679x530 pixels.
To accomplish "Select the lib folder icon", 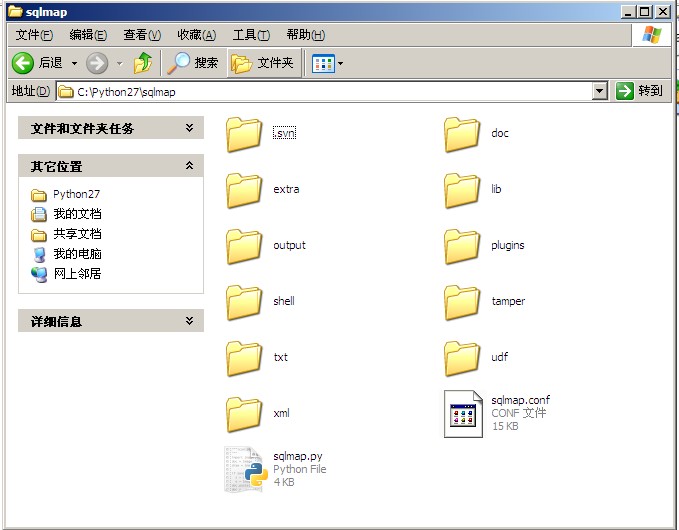I will (462, 191).
